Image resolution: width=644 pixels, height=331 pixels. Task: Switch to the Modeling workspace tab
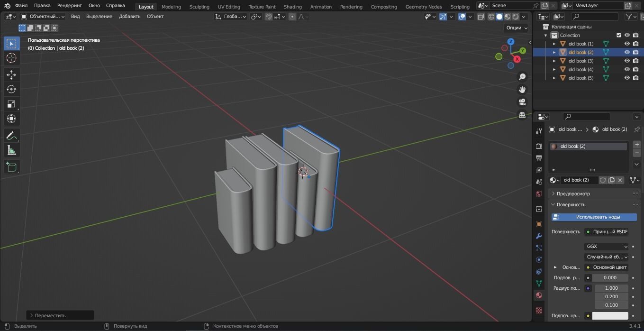click(171, 7)
